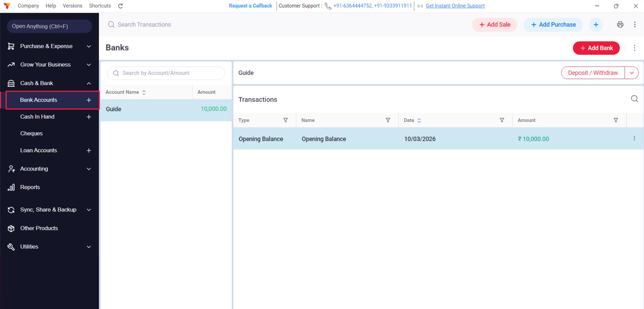The height and width of the screenshot is (309, 644).
Task: Click the plus icon beside Cash In Hand
Action: (x=89, y=117)
